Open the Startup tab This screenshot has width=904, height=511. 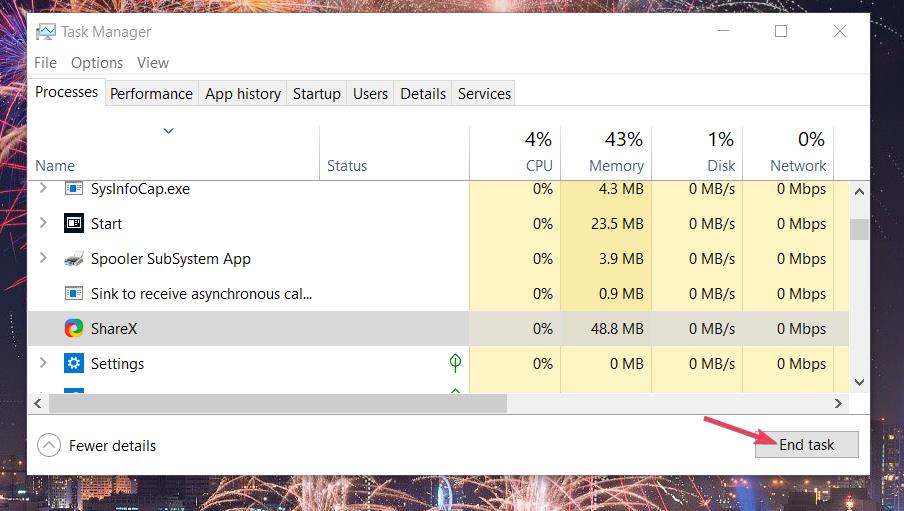[317, 93]
